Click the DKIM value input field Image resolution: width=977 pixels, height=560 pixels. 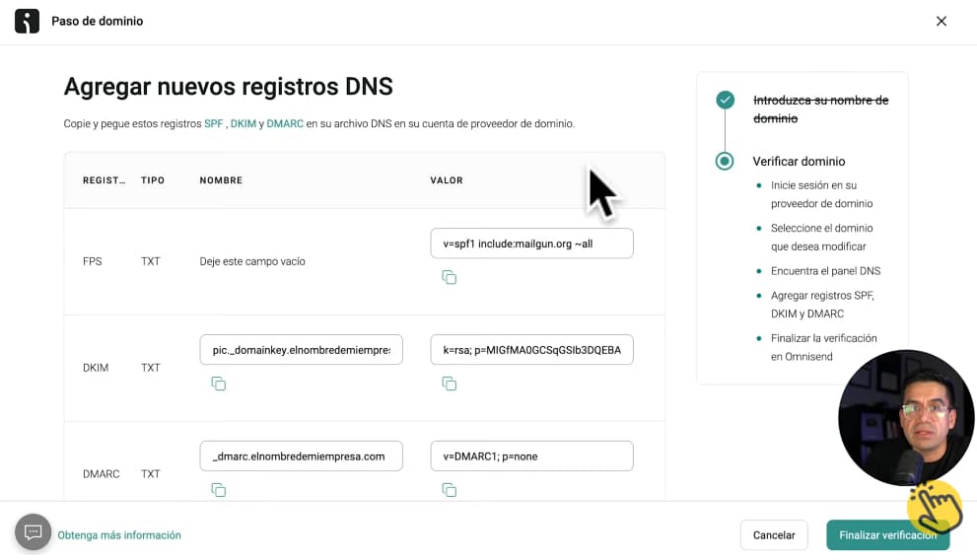click(531, 350)
